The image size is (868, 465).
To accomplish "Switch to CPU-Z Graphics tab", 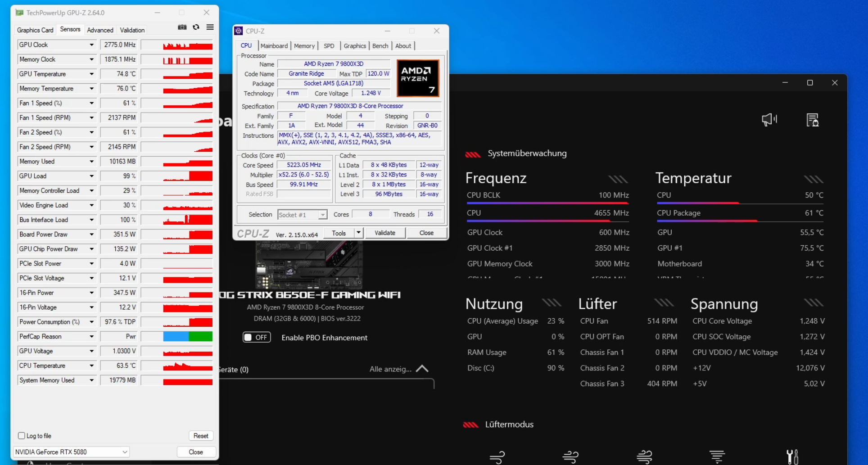I will coord(355,45).
